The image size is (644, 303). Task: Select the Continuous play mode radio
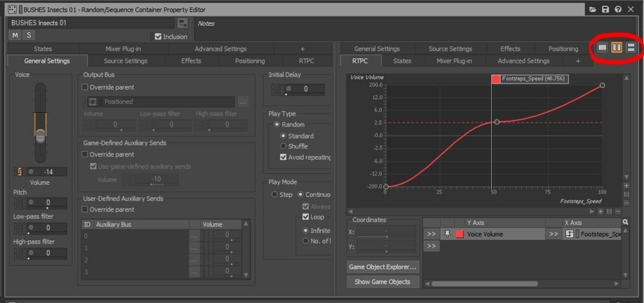[x=301, y=195]
